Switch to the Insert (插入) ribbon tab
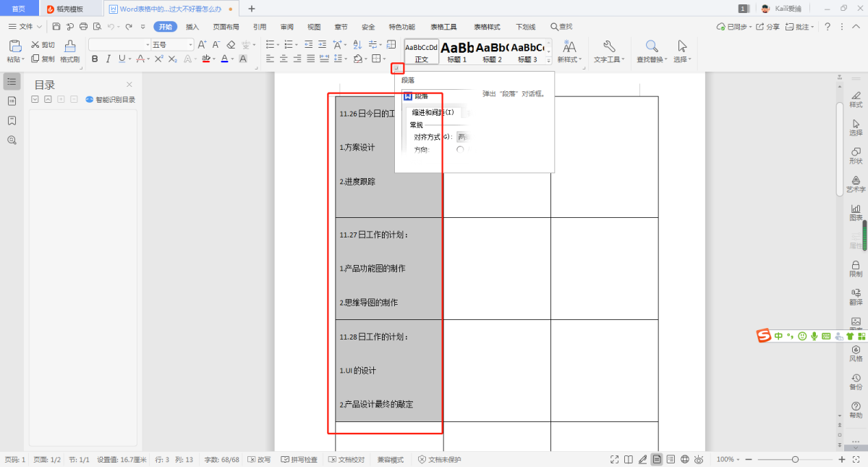Screen dimensions: 868x467 pyautogui.click(x=192, y=27)
